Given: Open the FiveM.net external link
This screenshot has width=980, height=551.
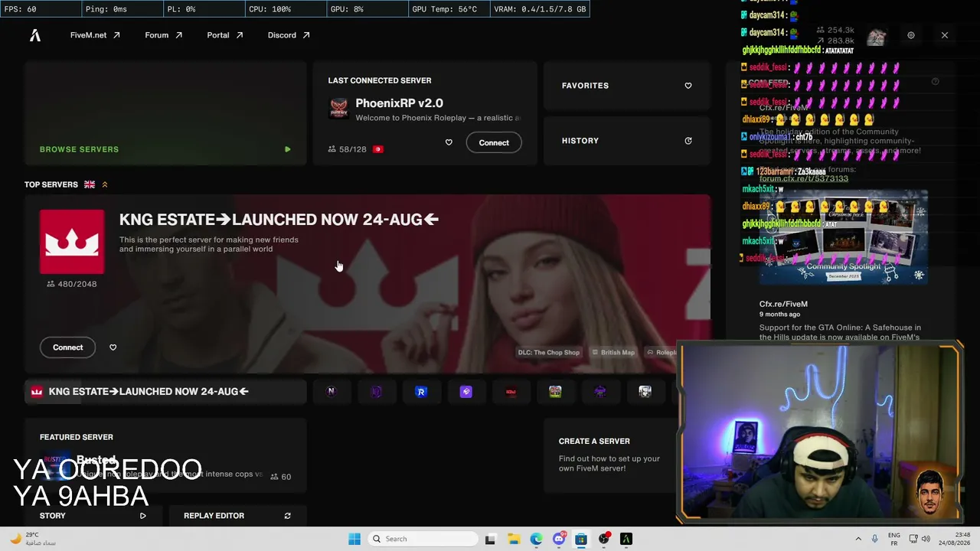Looking at the screenshot, I should [95, 35].
